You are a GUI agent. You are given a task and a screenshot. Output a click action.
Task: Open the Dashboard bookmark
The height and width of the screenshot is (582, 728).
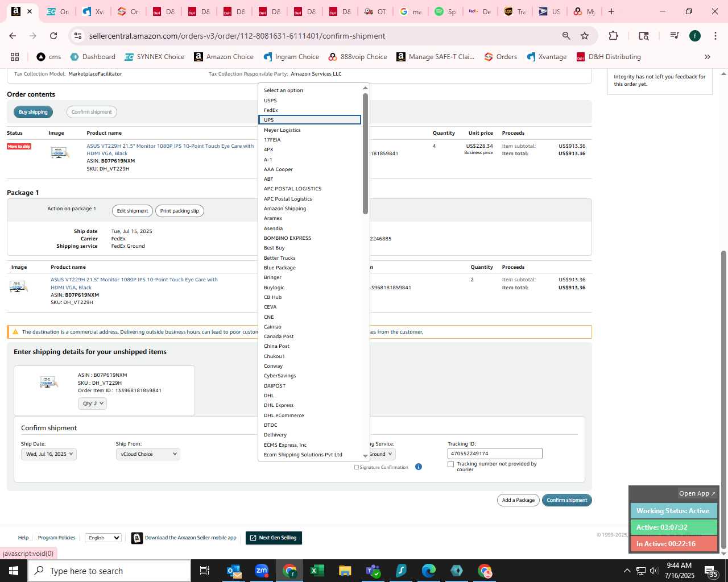tap(93, 57)
